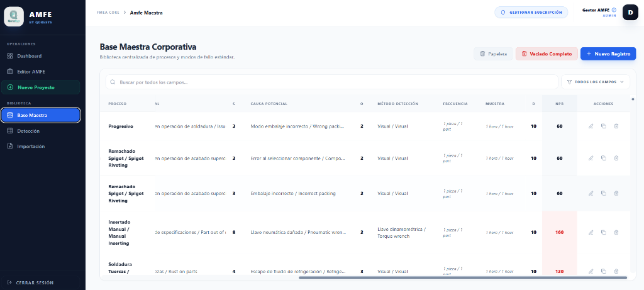
Task: Click the FMEA Core breadcrumb link
Action: point(108,13)
